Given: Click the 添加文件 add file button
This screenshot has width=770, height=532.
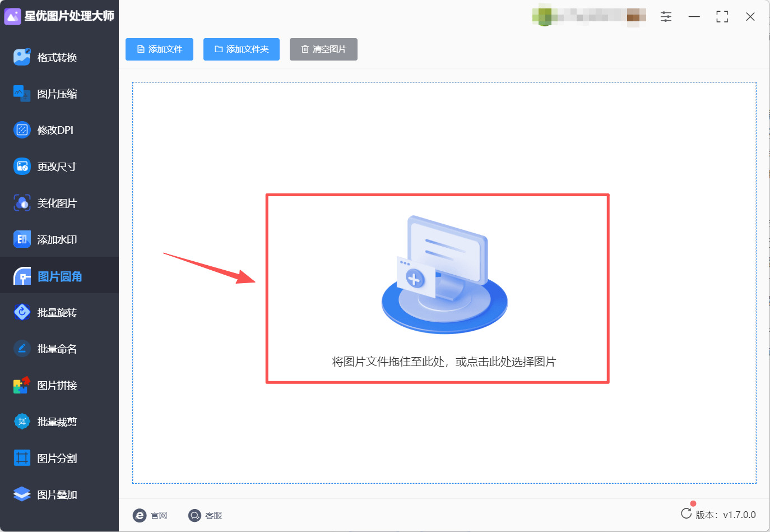Looking at the screenshot, I should click(x=159, y=49).
